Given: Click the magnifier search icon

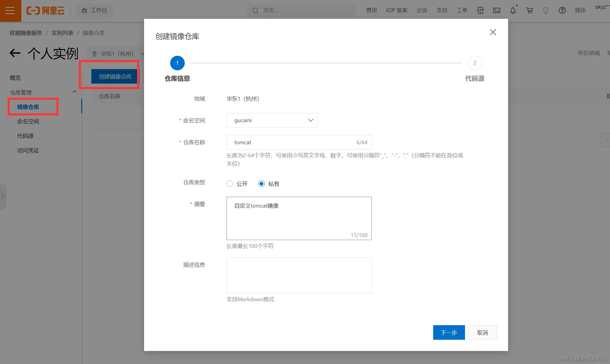Looking at the screenshot, I should 255,11.
